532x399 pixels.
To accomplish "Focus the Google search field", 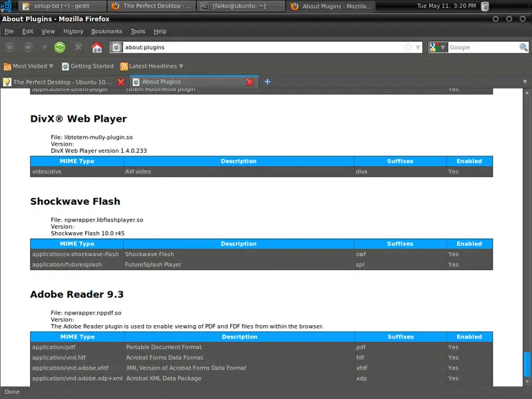I will pyautogui.click(x=483, y=47).
